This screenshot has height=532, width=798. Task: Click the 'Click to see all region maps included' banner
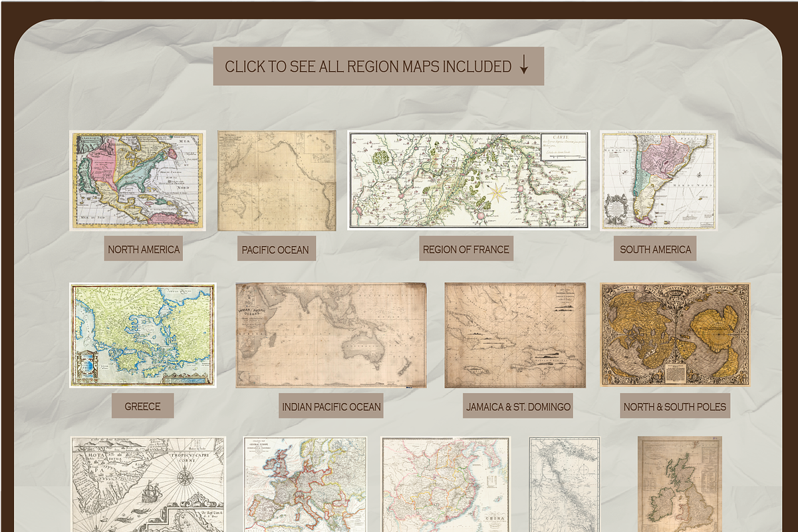(378, 66)
